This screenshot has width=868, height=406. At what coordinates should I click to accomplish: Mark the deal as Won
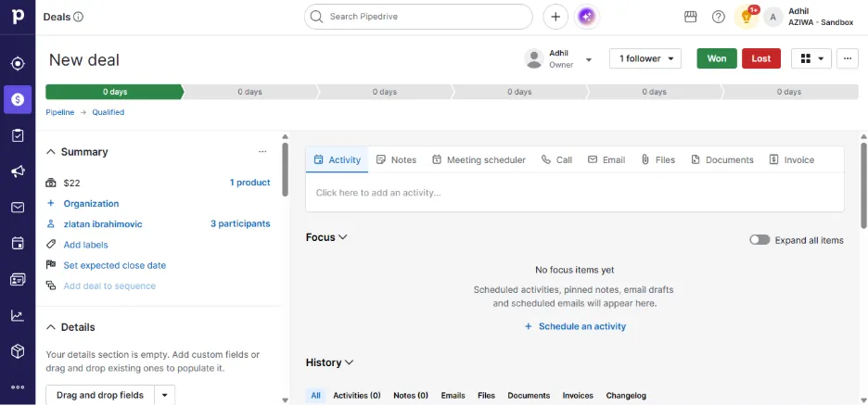coord(717,58)
